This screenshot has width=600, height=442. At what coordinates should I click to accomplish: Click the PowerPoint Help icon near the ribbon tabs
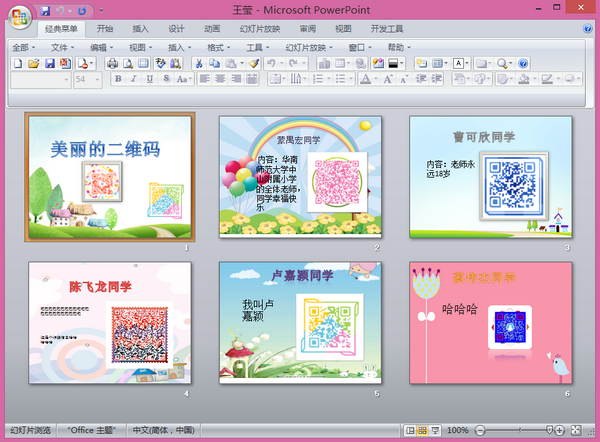point(587,28)
